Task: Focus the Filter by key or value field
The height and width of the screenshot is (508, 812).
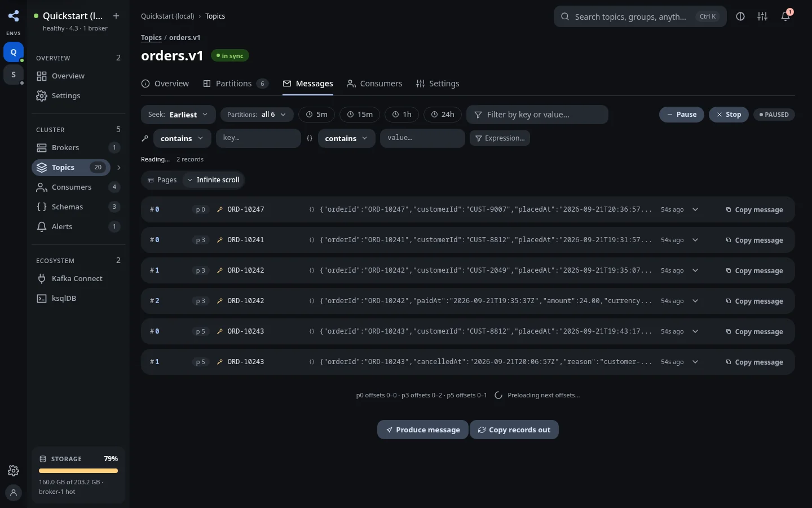Action: click(x=537, y=115)
